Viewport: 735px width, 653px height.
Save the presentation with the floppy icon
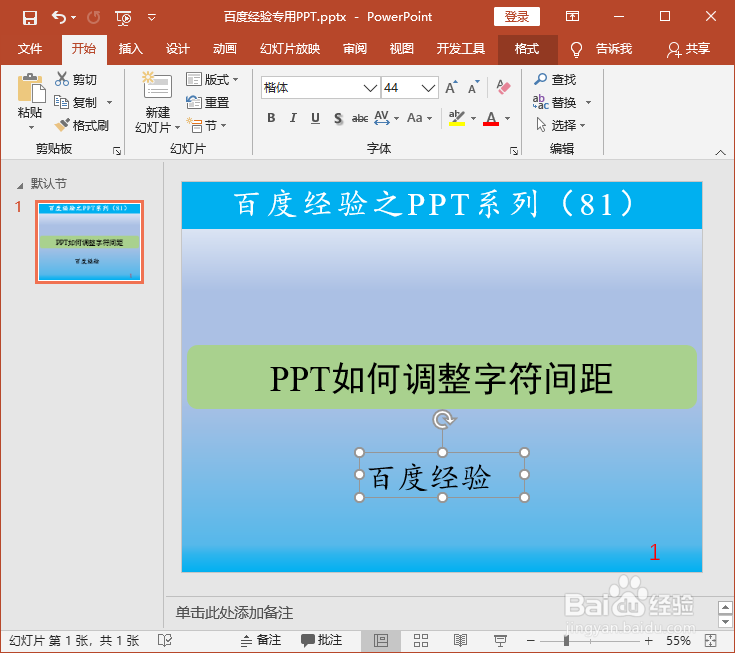[30, 18]
